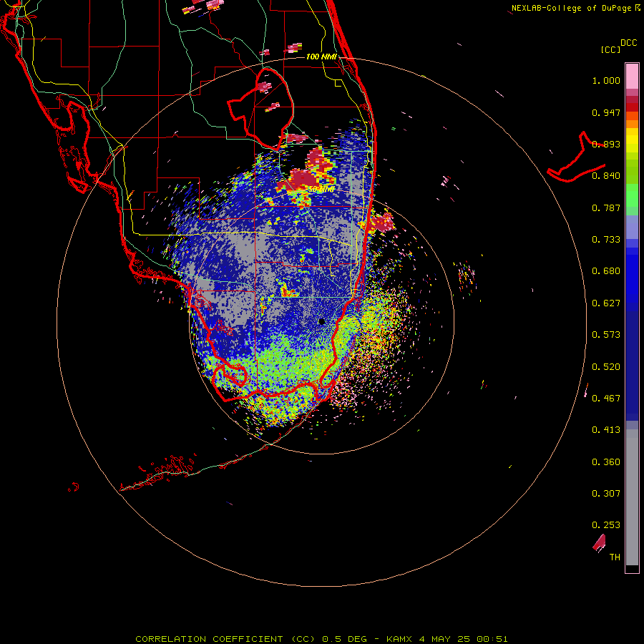Click the black KAMX radar site dot

tap(321, 321)
